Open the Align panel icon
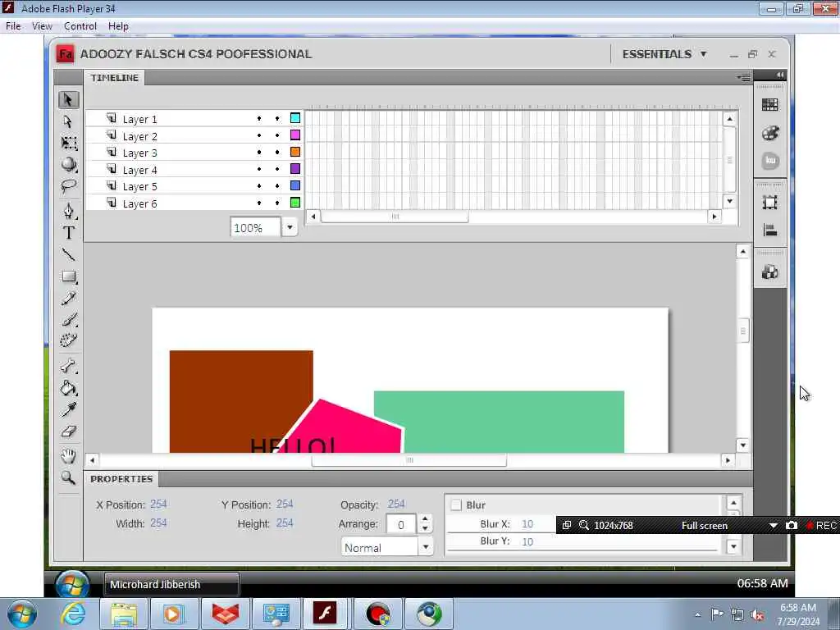This screenshot has height=630, width=840. (769, 231)
